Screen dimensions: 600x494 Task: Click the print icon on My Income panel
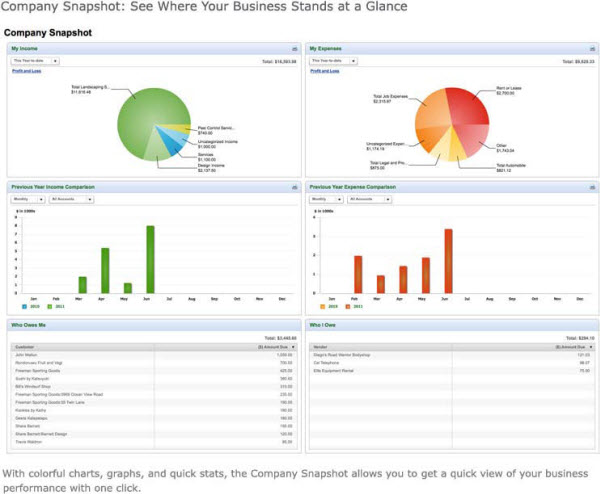coord(294,49)
